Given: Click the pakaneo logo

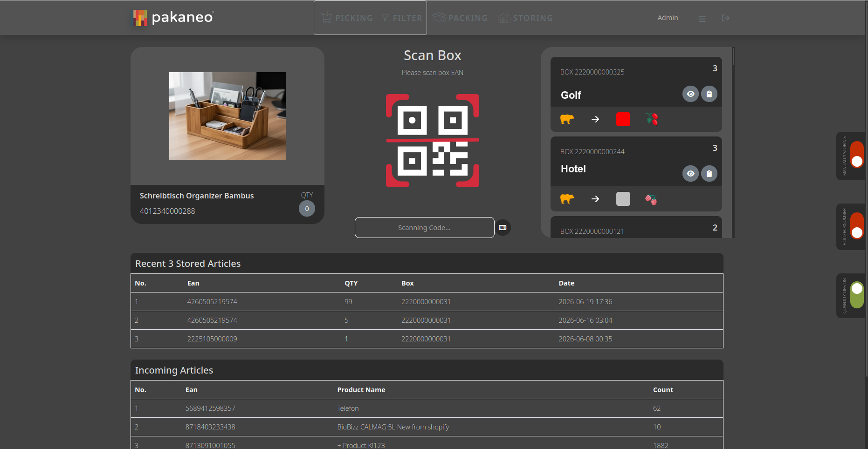Looking at the screenshot, I should [x=173, y=18].
